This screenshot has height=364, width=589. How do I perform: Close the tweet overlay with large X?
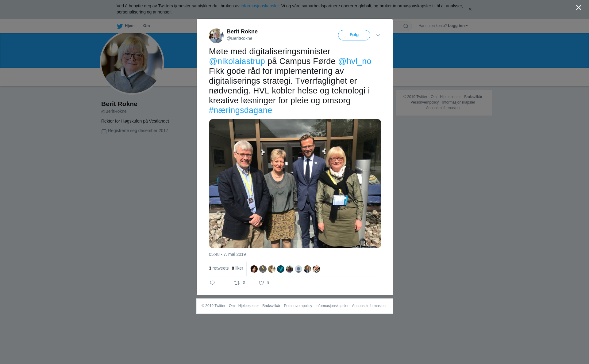pyautogui.click(x=579, y=8)
